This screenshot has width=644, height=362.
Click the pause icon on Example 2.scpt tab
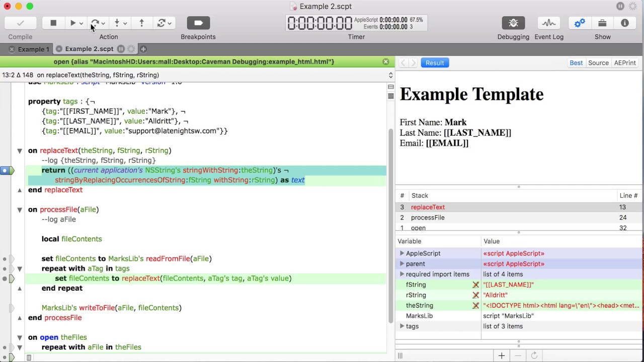point(121,49)
